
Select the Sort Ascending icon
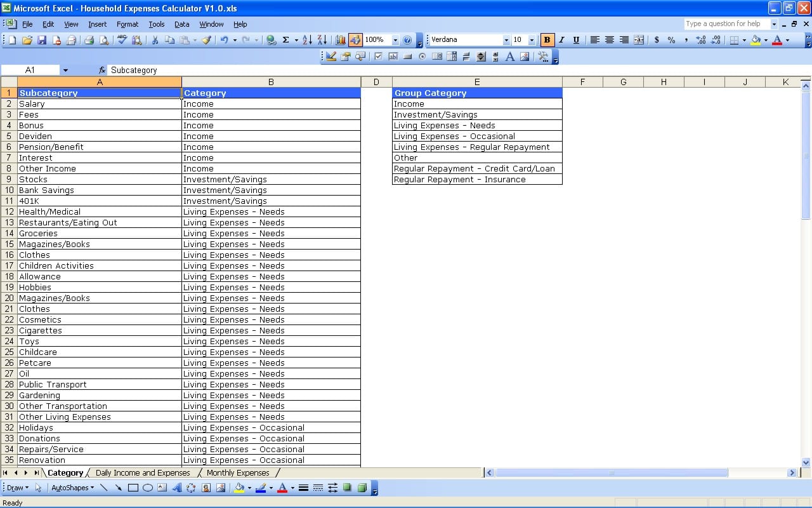click(307, 39)
